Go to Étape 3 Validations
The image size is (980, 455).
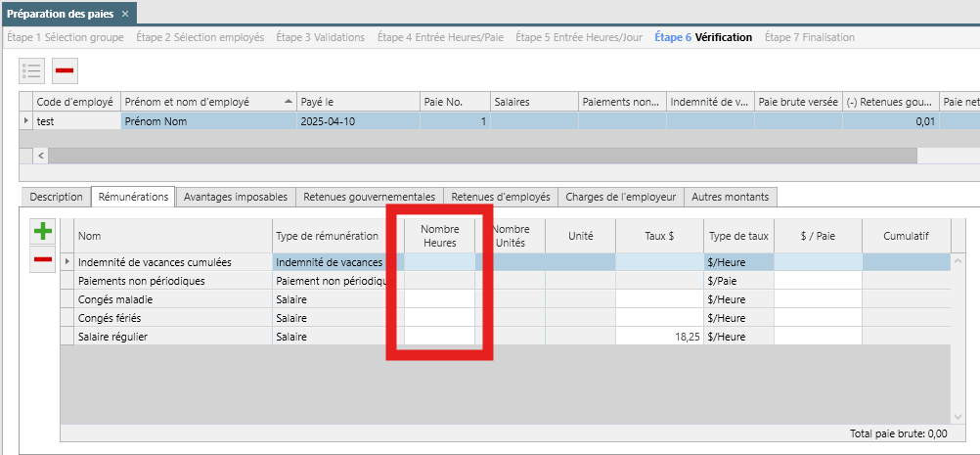tap(321, 37)
